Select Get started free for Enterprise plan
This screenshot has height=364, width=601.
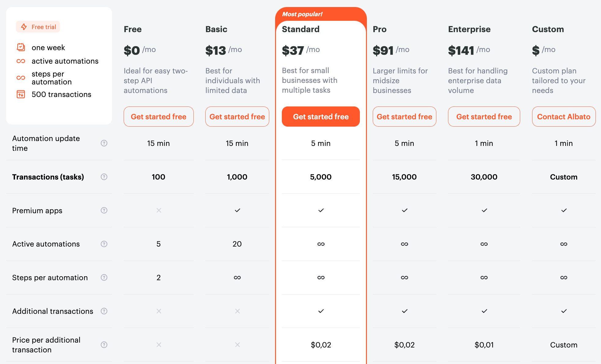click(484, 117)
